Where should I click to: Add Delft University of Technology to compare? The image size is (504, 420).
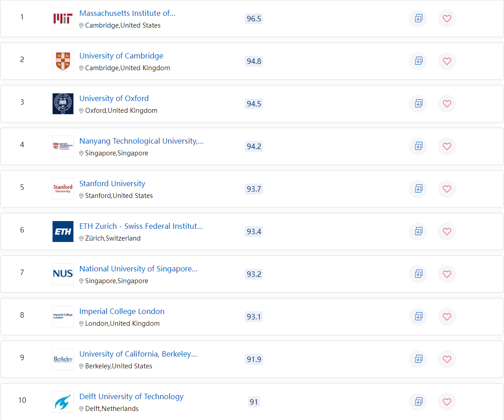pyautogui.click(x=418, y=402)
